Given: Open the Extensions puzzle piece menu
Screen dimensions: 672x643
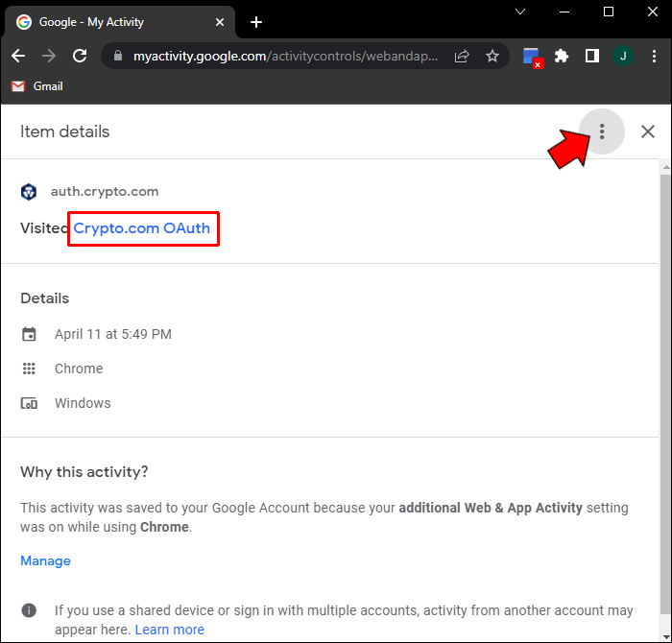Looking at the screenshot, I should point(561,56).
